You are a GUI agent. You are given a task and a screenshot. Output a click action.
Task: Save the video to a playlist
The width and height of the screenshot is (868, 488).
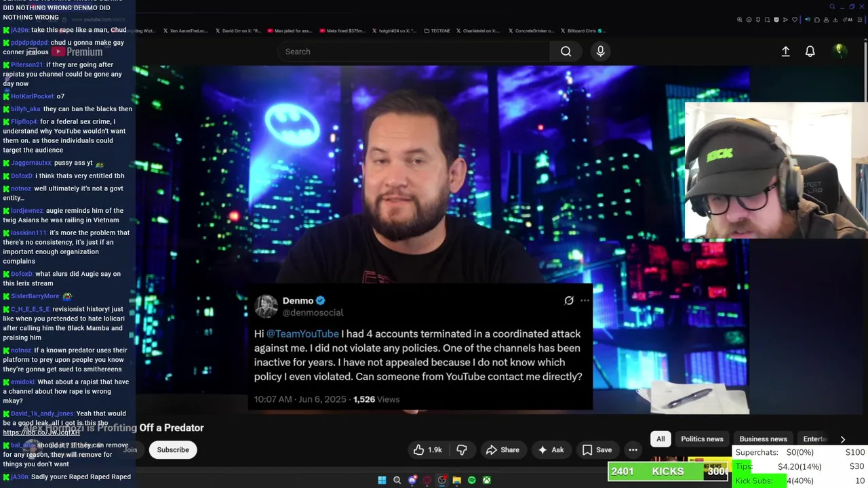597,450
